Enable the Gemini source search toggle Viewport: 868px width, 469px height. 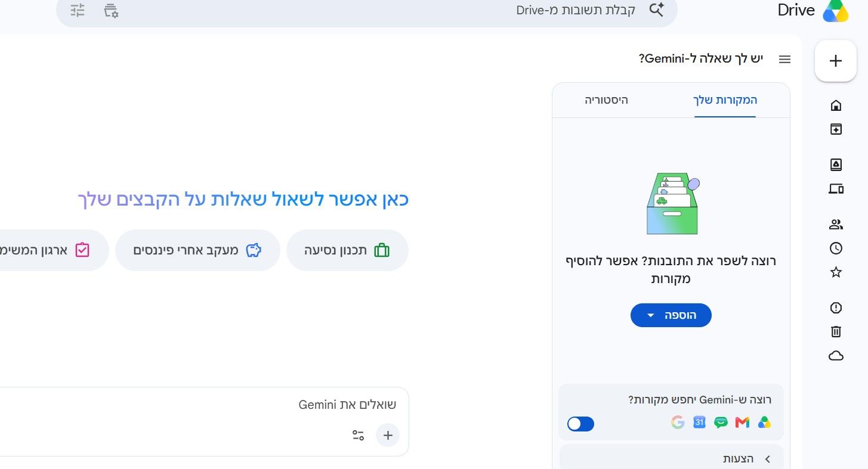pos(580,424)
